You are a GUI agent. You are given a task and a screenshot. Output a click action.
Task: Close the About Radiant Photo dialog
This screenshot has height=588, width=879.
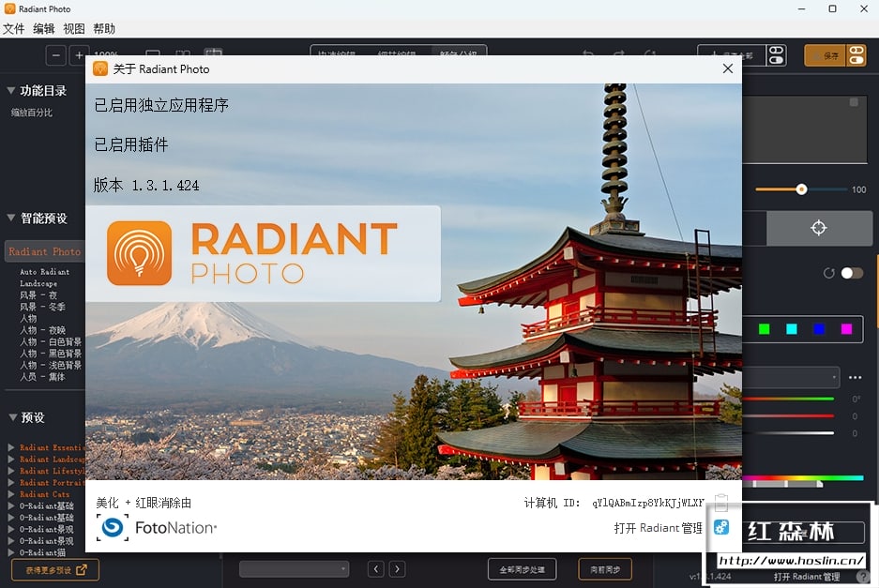(x=728, y=68)
